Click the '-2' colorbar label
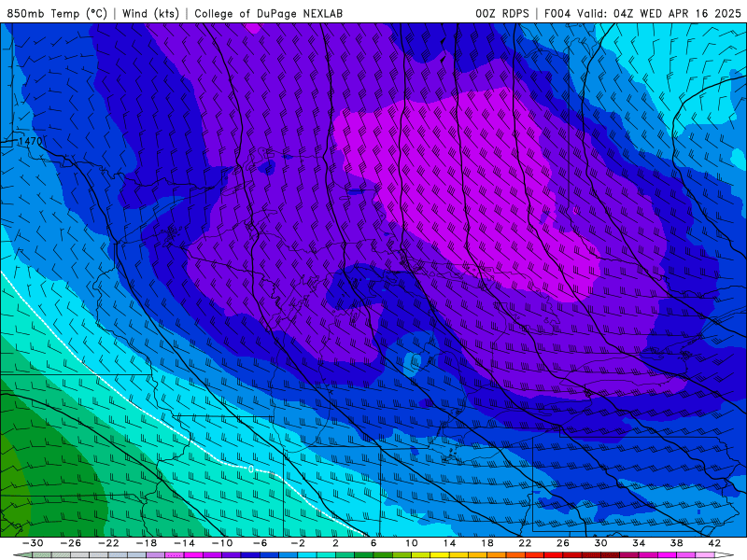This screenshot has width=747, height=560. click(x=298, y=543)
